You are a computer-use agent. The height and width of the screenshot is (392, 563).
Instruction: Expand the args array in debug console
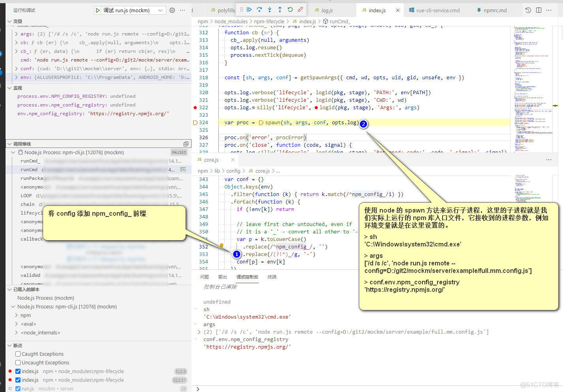click(x=199, y=332)
